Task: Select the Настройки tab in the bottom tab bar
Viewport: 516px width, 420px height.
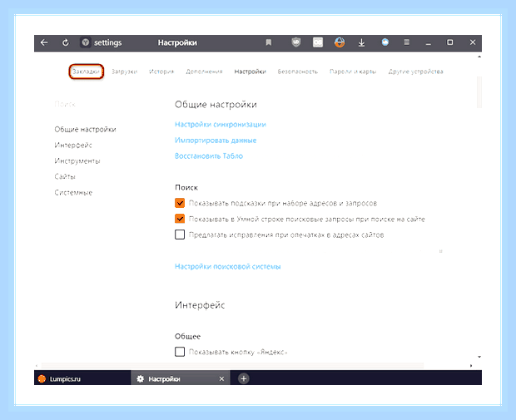Action: click(x=181, y=378)
